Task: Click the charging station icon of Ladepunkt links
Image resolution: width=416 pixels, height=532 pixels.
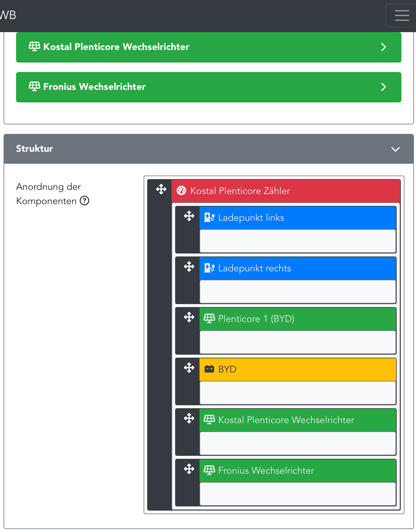Action: pyautogui.click(x=209, y=217)
